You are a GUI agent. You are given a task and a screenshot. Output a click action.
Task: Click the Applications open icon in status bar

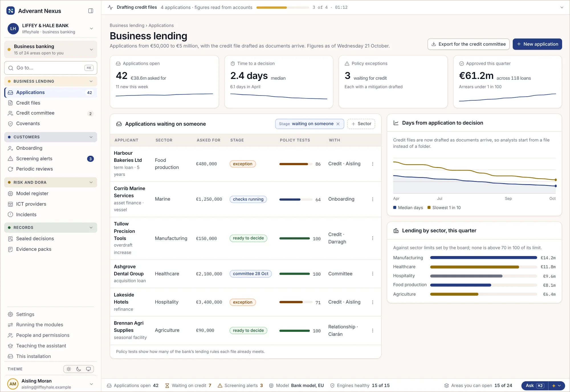point(109,385)
